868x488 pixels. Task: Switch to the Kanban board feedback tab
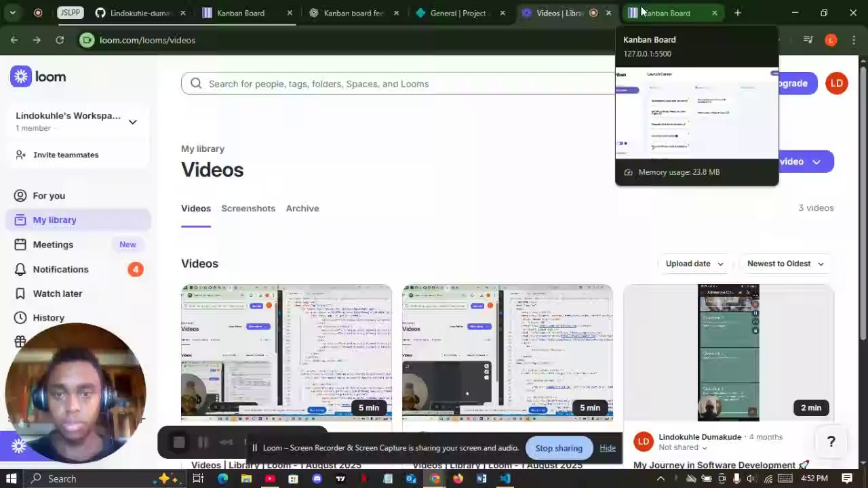[353, 13]
